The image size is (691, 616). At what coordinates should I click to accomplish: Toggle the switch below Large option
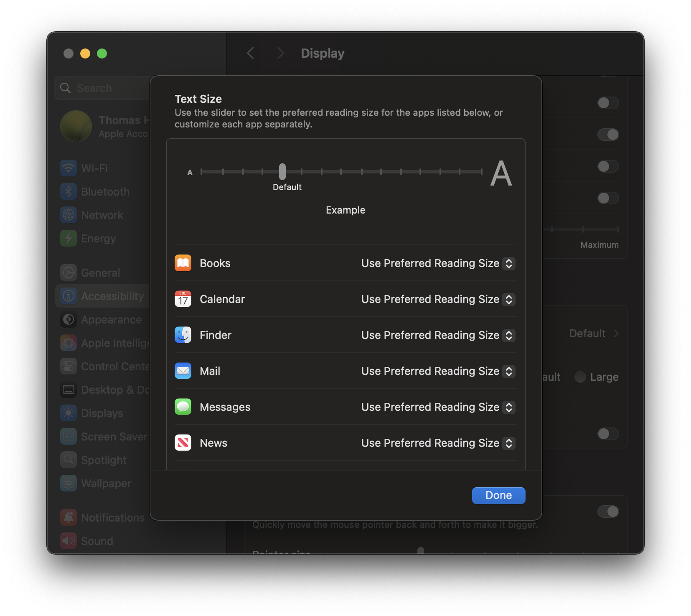click(608, 434)
